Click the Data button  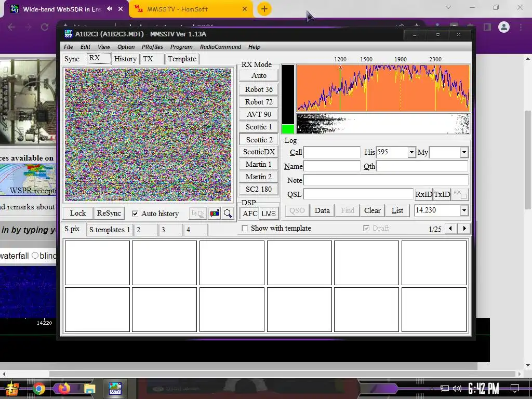(322, 210)
